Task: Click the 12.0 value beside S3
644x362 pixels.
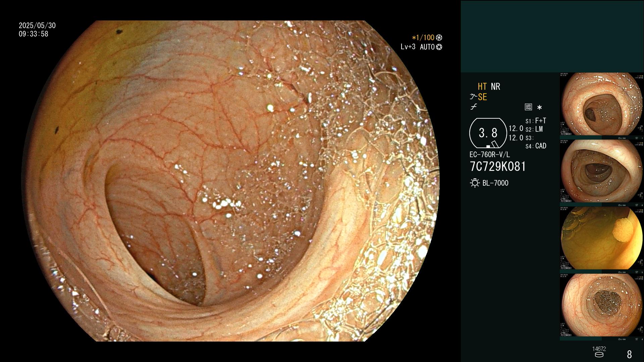Action: pyautogui.click(x=516, y=138)
